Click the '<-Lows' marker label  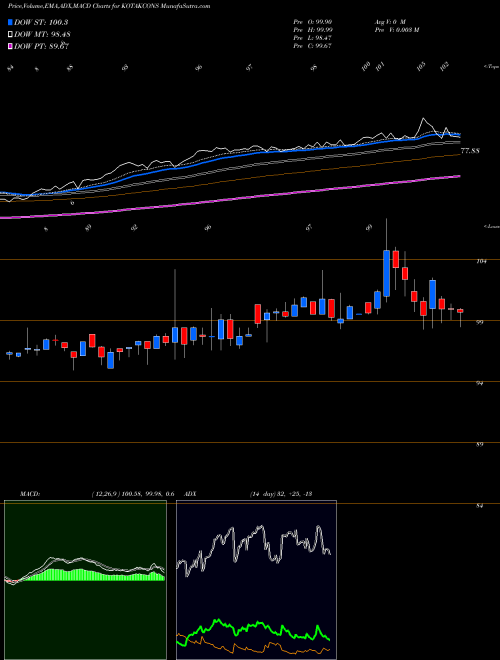click(491, 227)
